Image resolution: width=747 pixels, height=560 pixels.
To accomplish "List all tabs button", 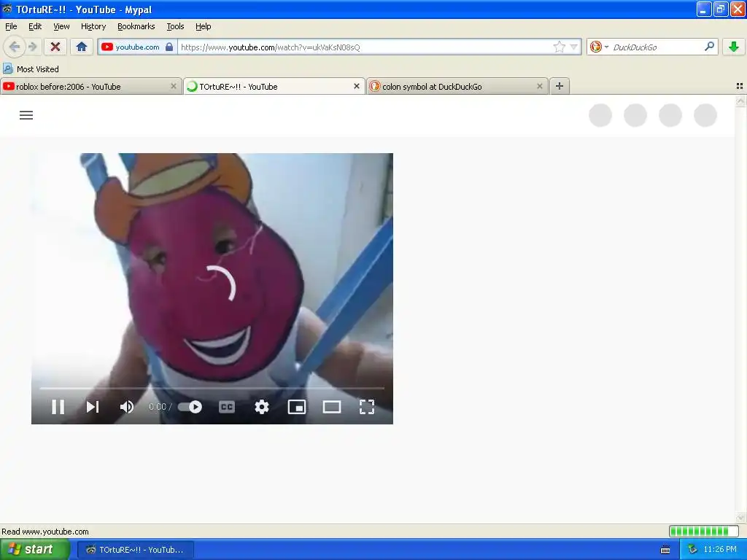I will 740,86.
